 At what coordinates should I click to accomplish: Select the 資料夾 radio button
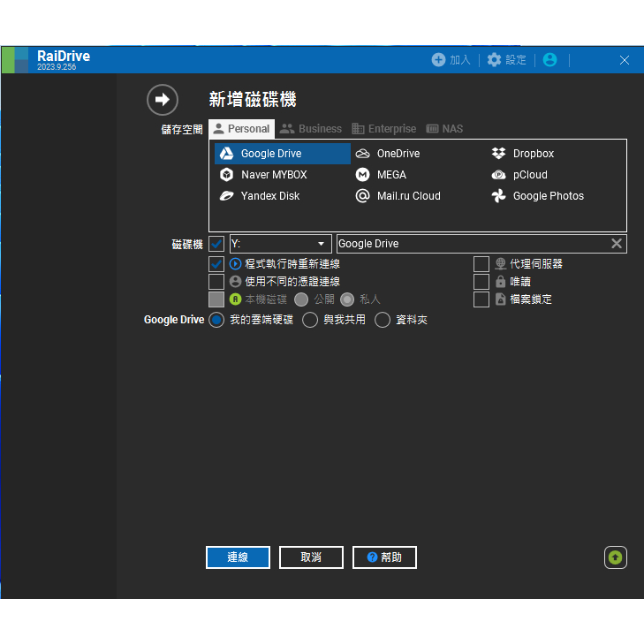coord(383,320)
